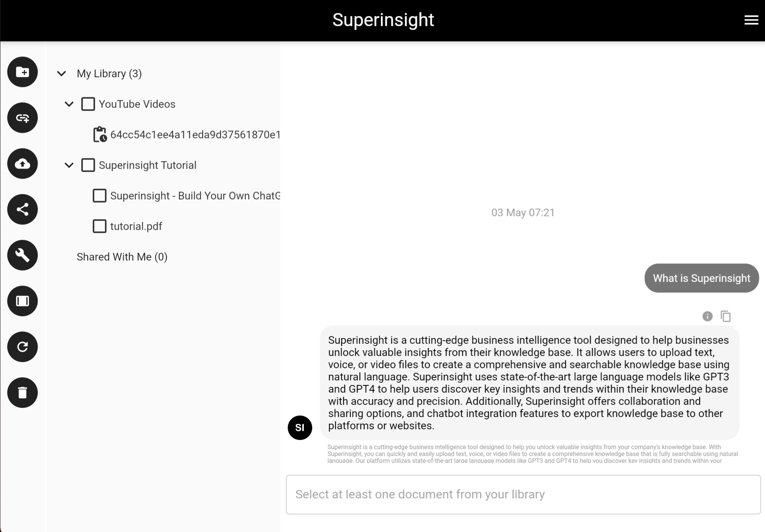
Task: Select the document input field
Action: pyautogui.click(x=522, y=493)
